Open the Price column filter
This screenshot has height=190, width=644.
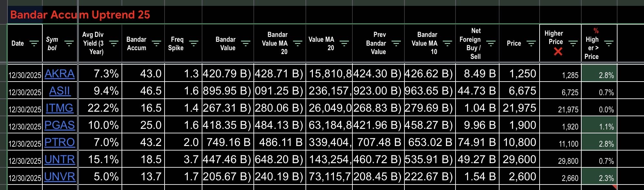coord(531,43)
